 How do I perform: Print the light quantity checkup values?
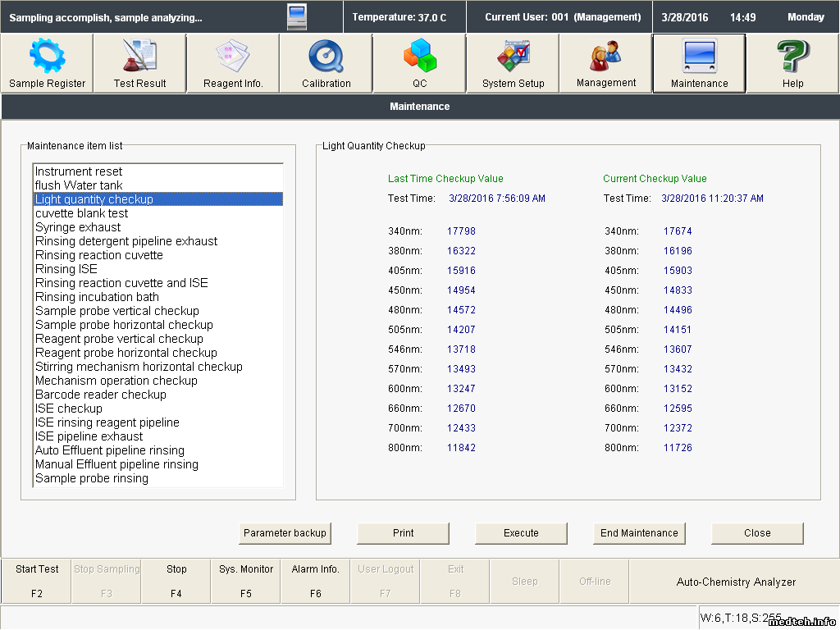pyautogui.click(x=403, y=533)
